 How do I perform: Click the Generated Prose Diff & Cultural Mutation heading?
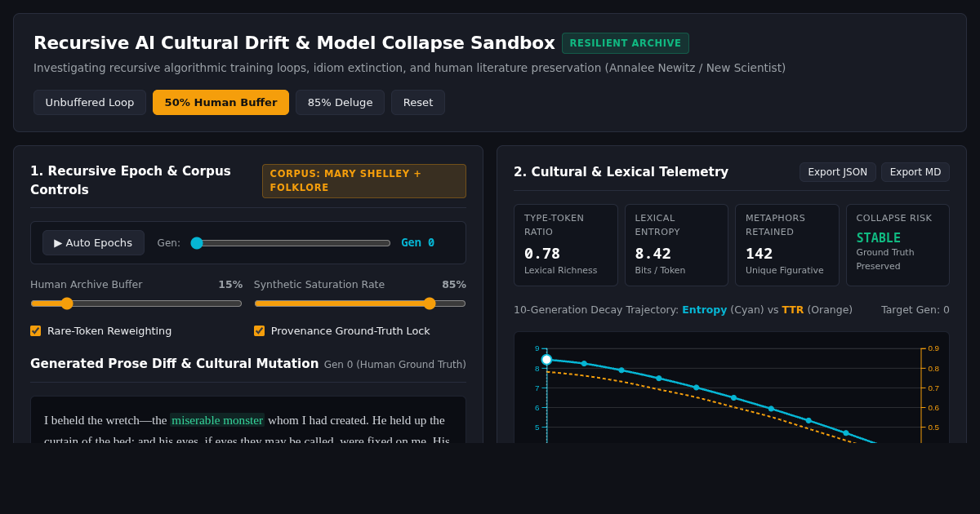[x=175, y=364]
